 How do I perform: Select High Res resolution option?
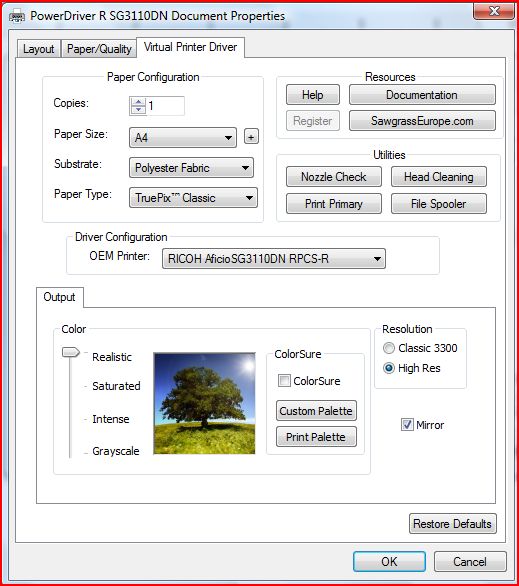(389, 368)
